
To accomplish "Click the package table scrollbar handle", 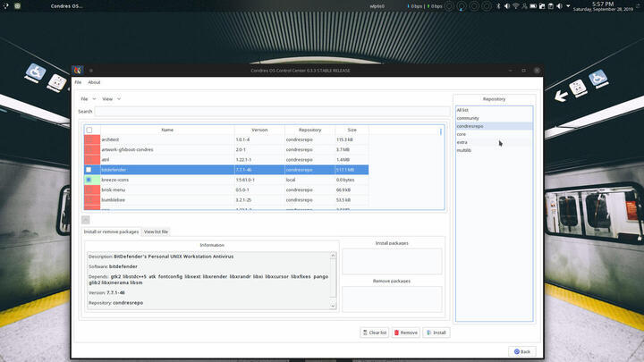I will [x=441, y=131].
